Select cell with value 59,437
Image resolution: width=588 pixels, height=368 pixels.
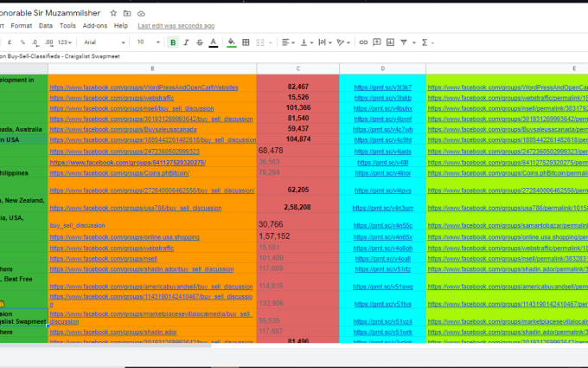(298, 129)
